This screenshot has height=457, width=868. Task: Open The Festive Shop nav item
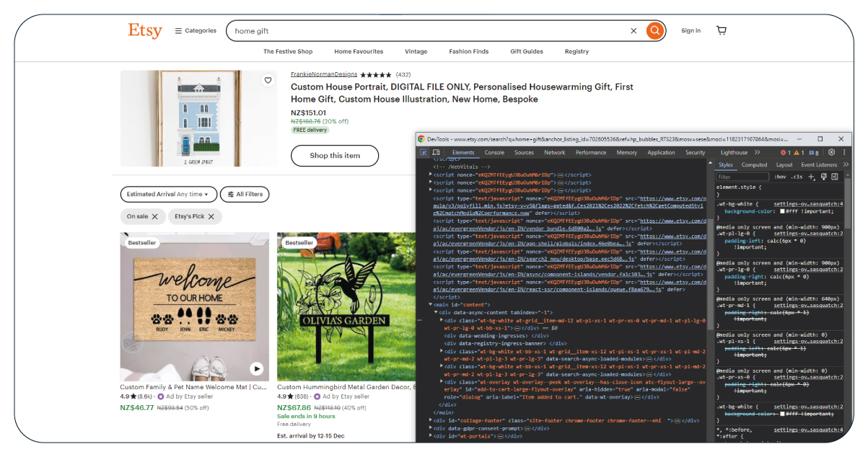(x=288, y=52)
